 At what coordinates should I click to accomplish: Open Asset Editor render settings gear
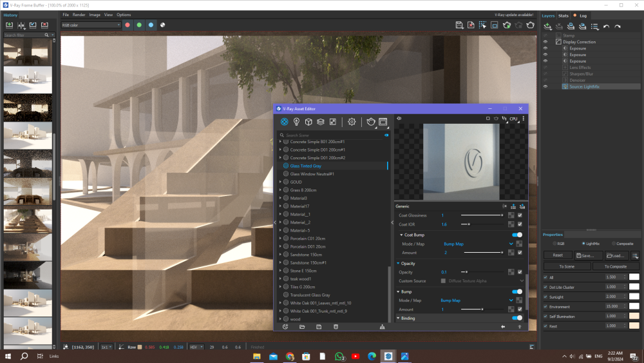(352, 122)
